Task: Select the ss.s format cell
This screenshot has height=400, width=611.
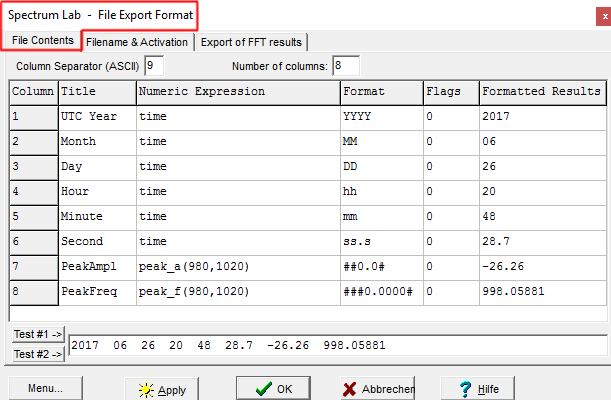Action: [380, 241]
